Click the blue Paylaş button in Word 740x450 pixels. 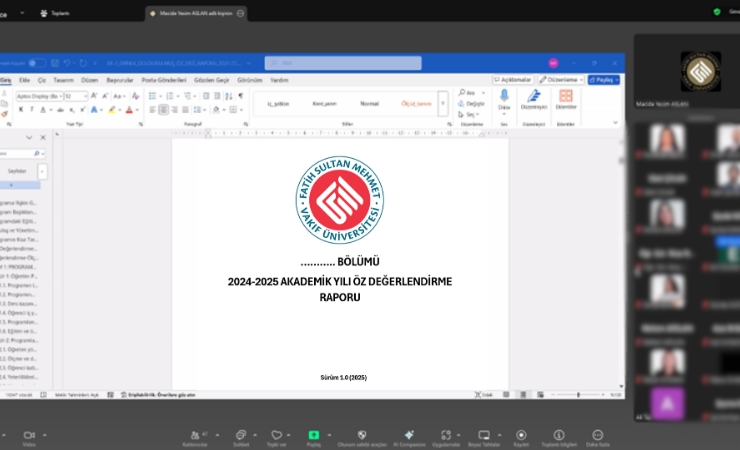(x=604, y=80)
